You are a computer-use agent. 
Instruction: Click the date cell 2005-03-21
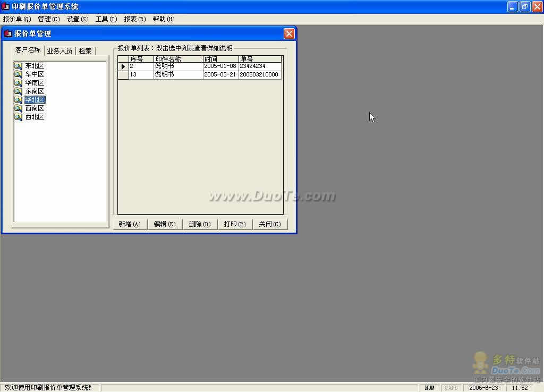[221, 75]
